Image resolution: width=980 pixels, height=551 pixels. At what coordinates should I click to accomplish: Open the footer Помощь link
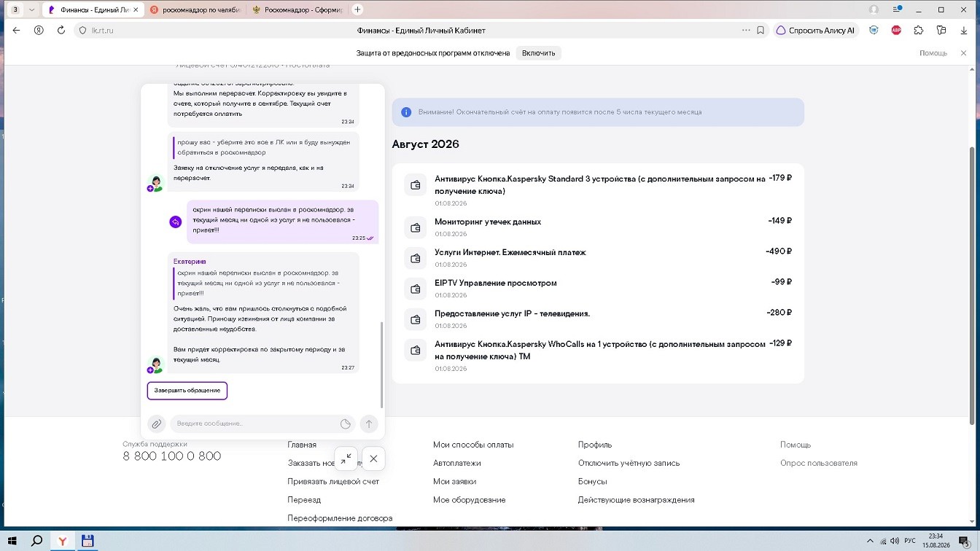(796, 445)
